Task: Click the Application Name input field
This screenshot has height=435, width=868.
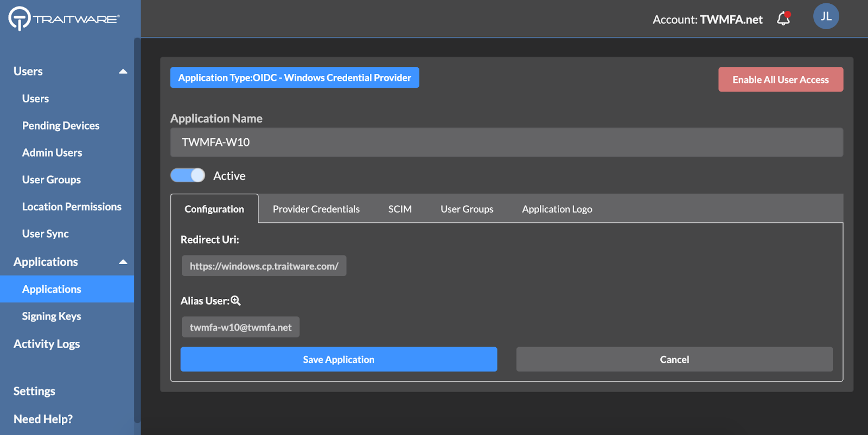Action: click(507, 142)
